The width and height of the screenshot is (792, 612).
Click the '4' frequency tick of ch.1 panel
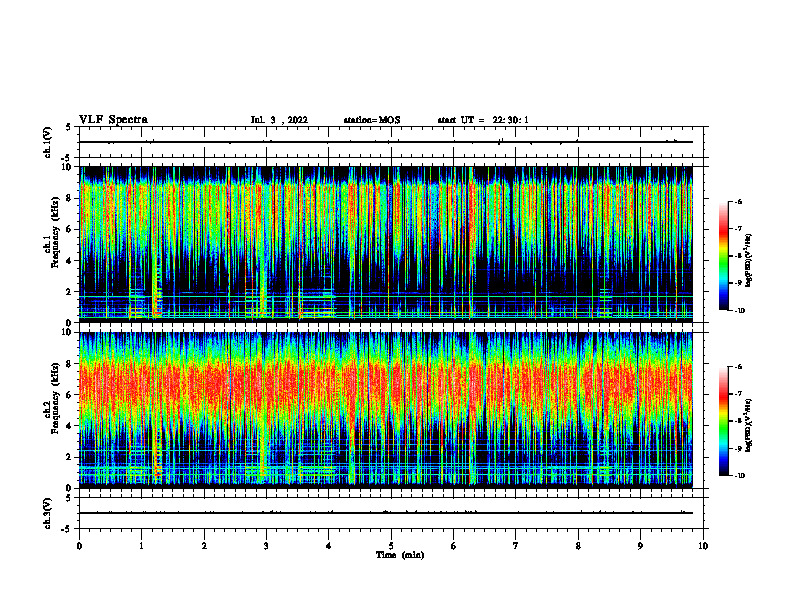pyautogui.click(x=70, y=261)
